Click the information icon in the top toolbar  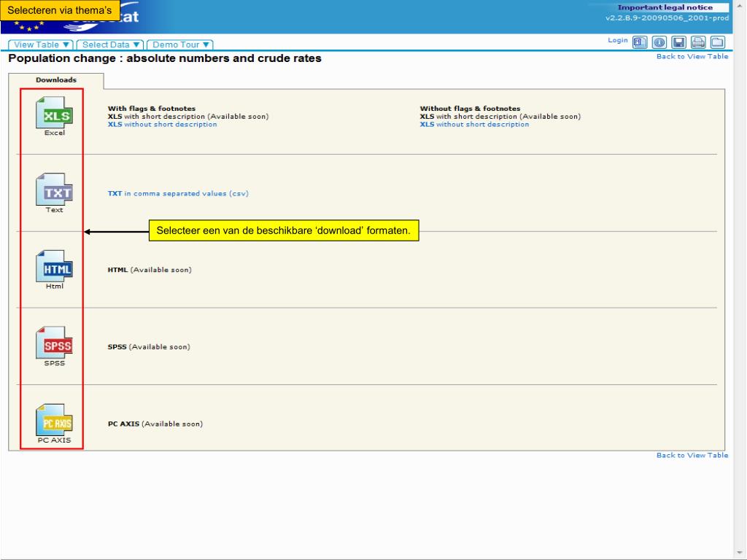click(659, 42)
